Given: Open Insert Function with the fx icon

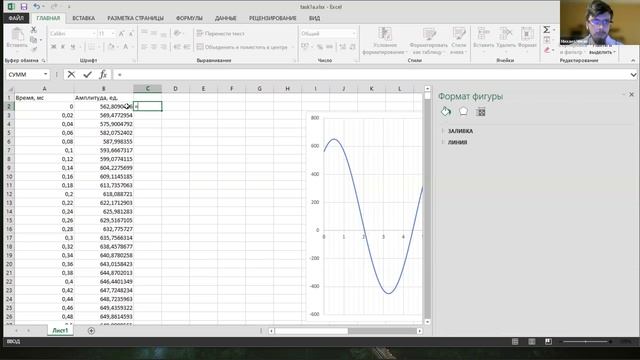Looking at the screenshot, I should click(x=103, y=74).
